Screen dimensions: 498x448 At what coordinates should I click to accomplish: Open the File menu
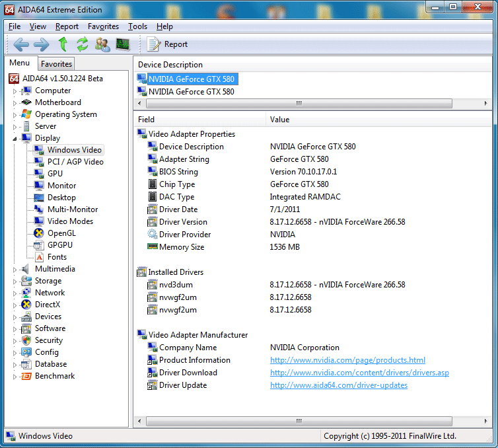[x=15, y=26]
